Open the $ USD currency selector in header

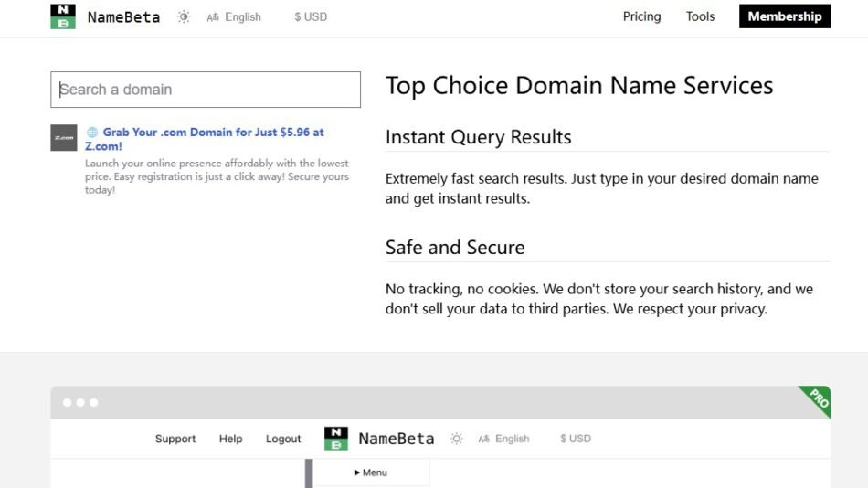tap(311, 17)
